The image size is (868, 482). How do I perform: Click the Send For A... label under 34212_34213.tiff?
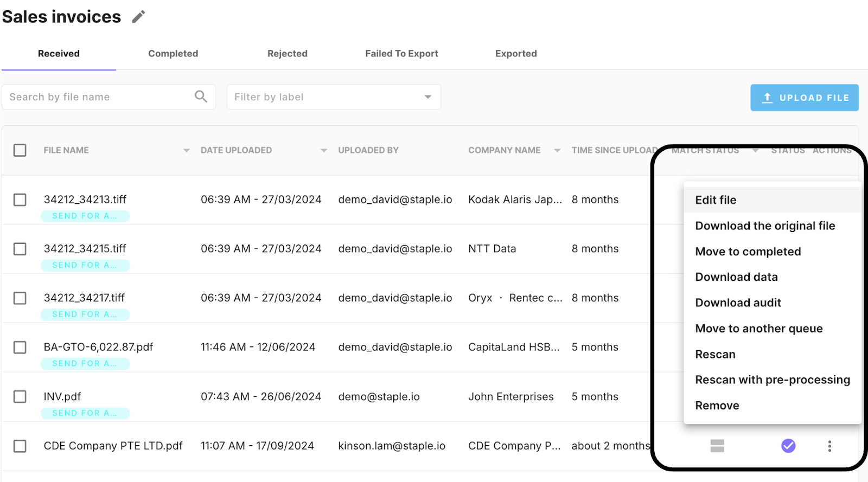pos(85,216)
